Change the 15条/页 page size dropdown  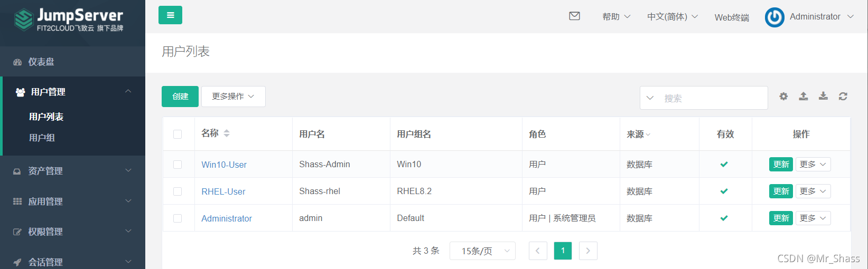click(x=483, y=251)
